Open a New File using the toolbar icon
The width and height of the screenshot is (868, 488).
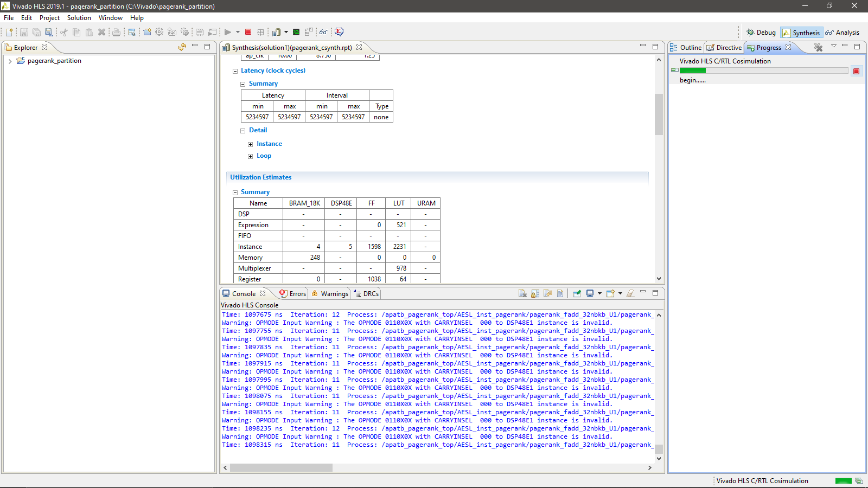[x=9, y=32]
